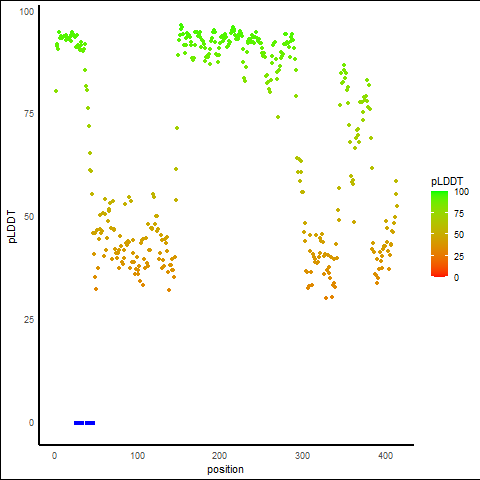Click the rotated y-axis title pLDDT
The image size is (480, 480).
point(12,227)
